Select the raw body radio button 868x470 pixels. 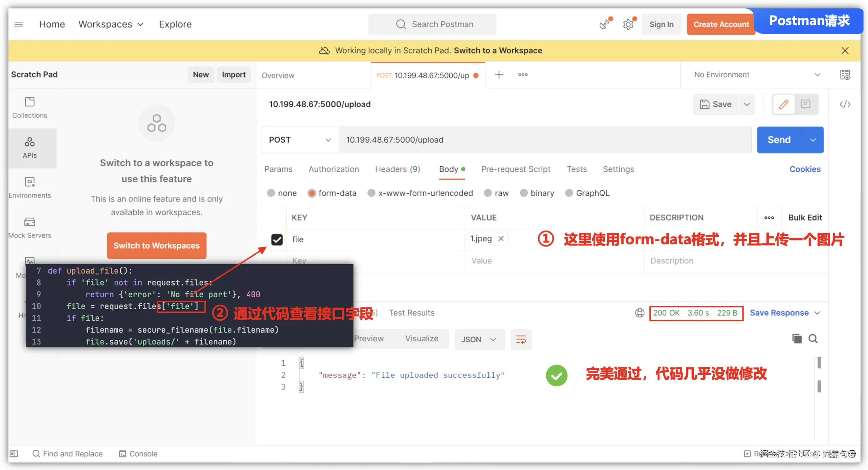click(x=487, y=193)
